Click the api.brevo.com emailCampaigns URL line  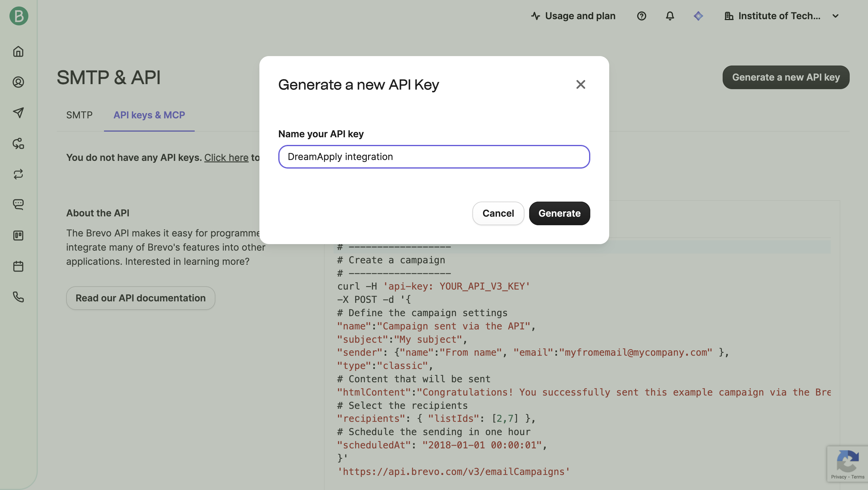point(453,471)
